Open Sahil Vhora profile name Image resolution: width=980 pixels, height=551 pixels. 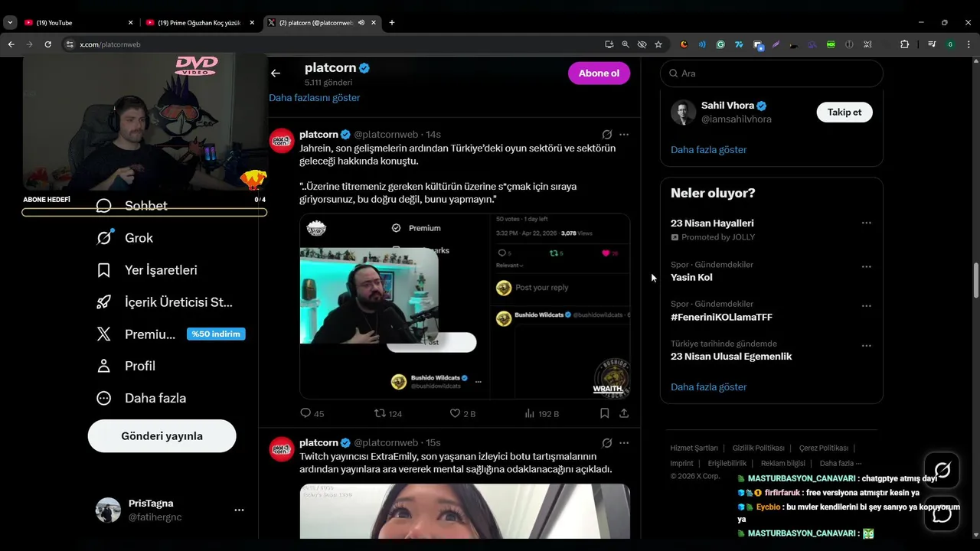pyautogui.click(x=727, y=106)
